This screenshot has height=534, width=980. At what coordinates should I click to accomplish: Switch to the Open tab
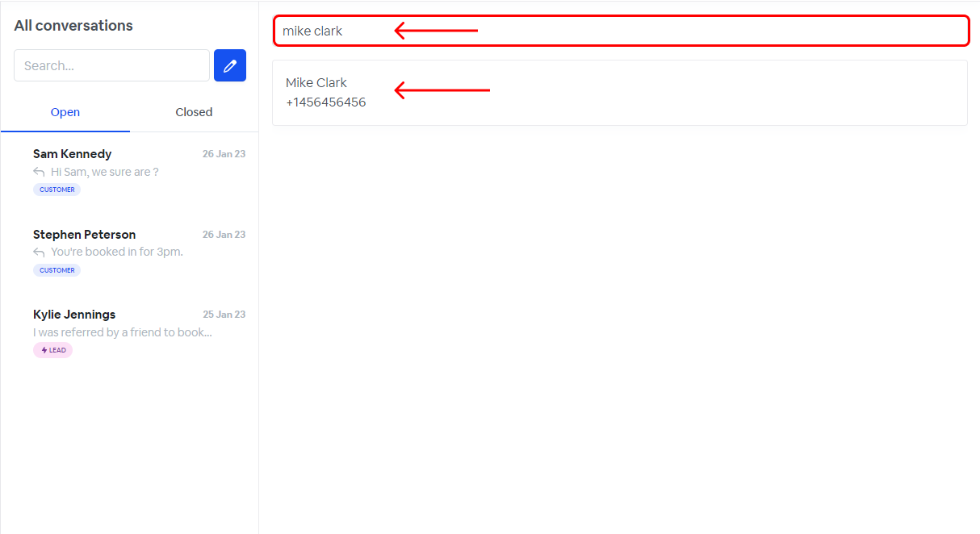click(x=65, y=112)
